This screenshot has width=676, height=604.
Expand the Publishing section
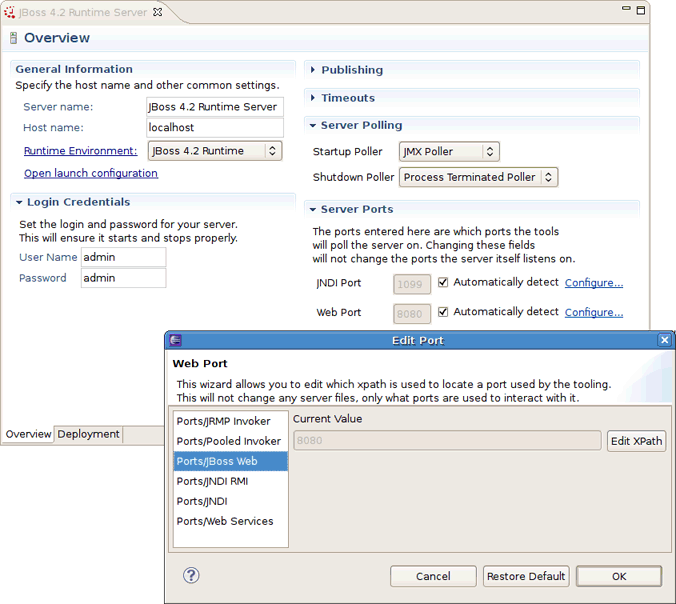tap(351, 70)
